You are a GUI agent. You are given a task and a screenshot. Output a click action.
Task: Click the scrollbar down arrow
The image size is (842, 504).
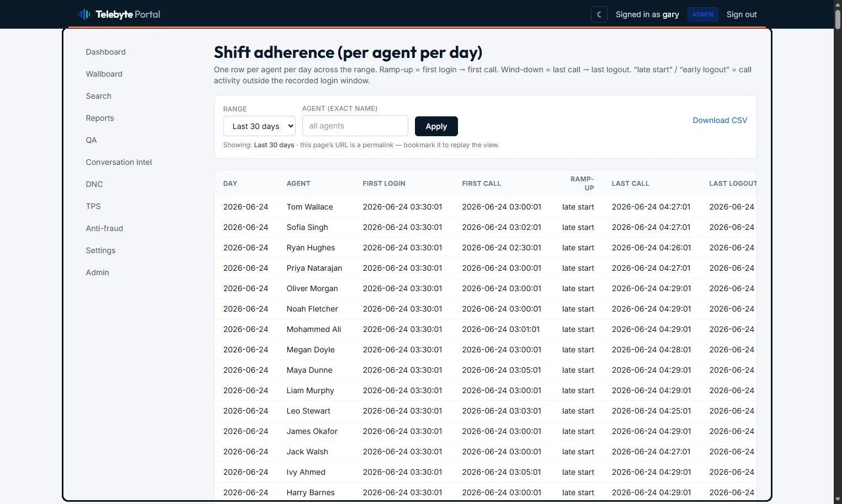click(x=838, y=499)
